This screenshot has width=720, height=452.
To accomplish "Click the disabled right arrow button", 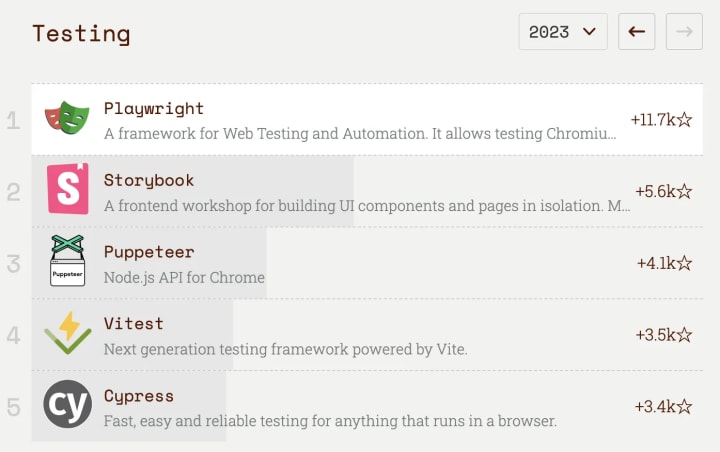I will tap(684, 32).
